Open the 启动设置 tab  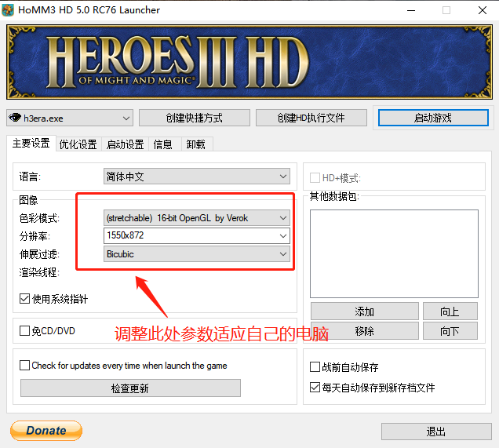point(125,144)
